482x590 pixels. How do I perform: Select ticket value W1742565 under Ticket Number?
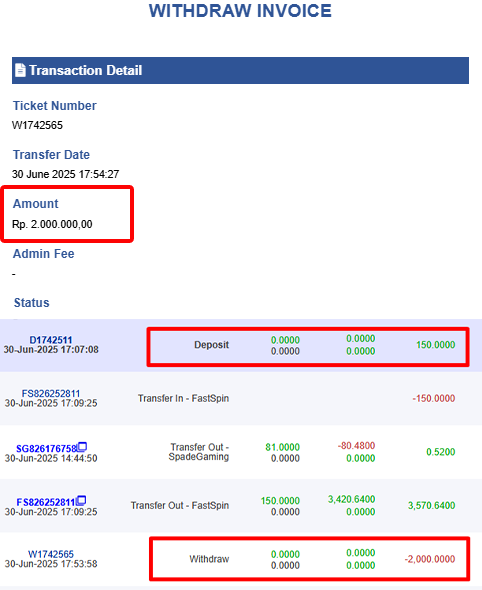(x=37, y=125)
